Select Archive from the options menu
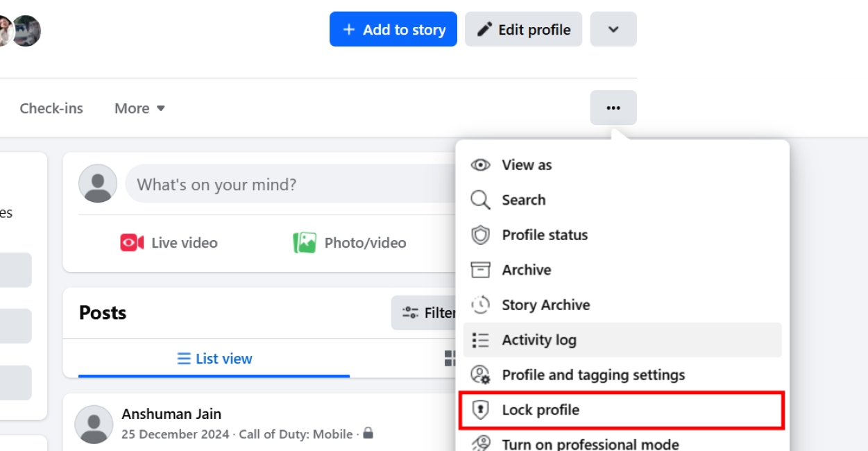Screen dimensions: 868x451 tap(527, 270)
